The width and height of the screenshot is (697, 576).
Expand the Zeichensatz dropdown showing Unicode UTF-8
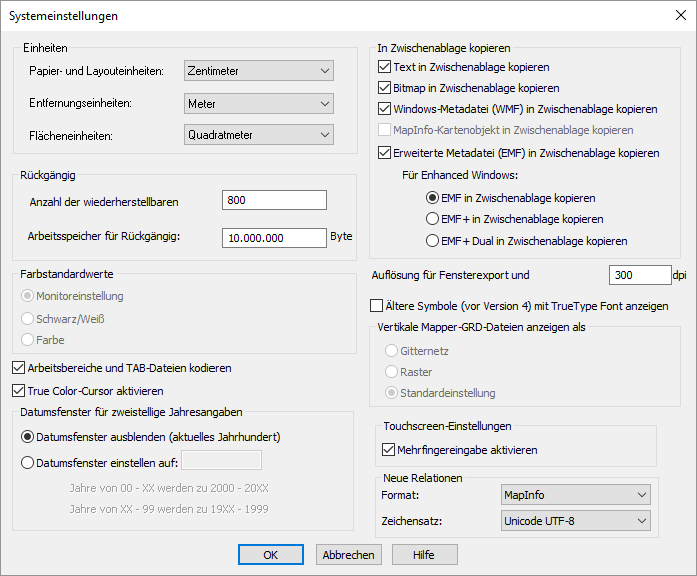click(576, 521)
